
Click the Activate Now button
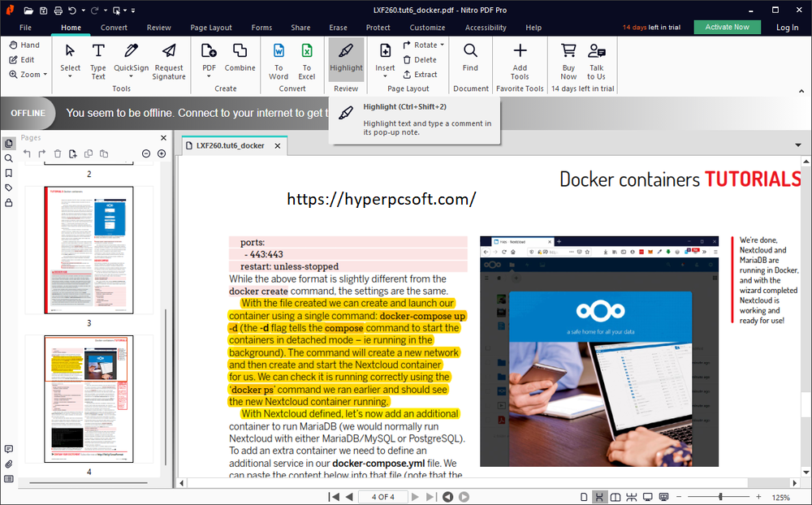coord(727,27)
